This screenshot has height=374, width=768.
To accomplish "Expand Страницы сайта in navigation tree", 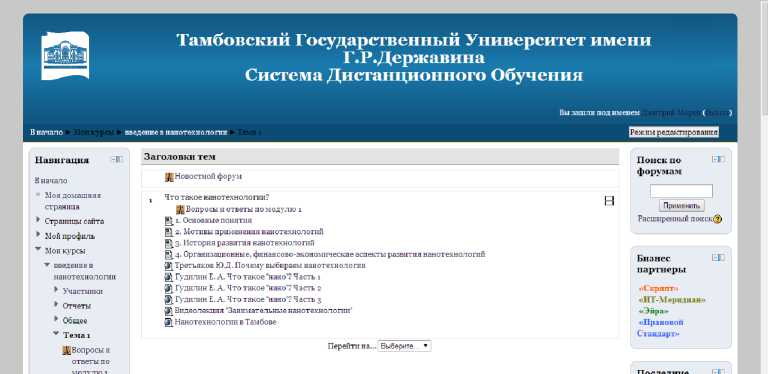I will tap(38, 220).
